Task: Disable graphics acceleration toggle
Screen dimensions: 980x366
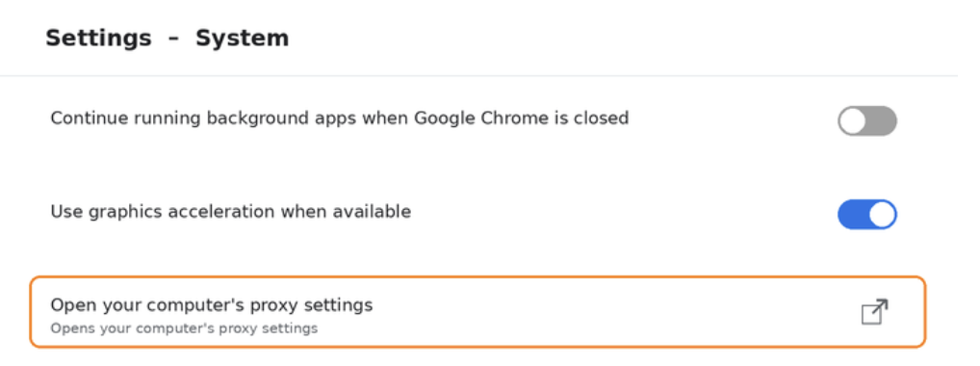Action: (866, 215)
